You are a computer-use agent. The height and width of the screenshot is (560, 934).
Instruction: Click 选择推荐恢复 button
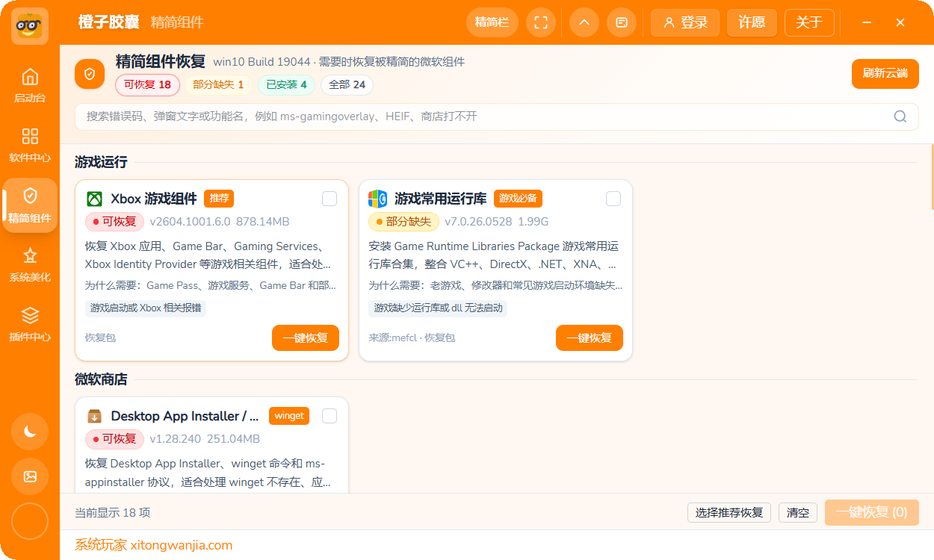729,513
